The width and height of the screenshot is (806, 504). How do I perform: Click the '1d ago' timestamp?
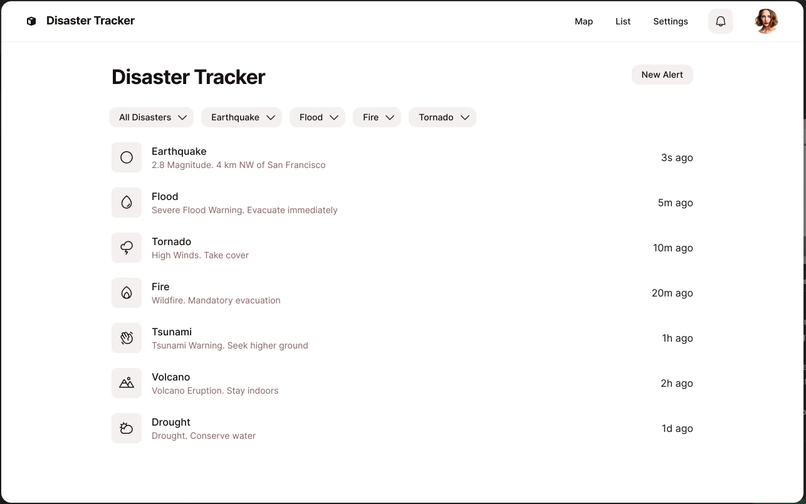coord(677,428)
